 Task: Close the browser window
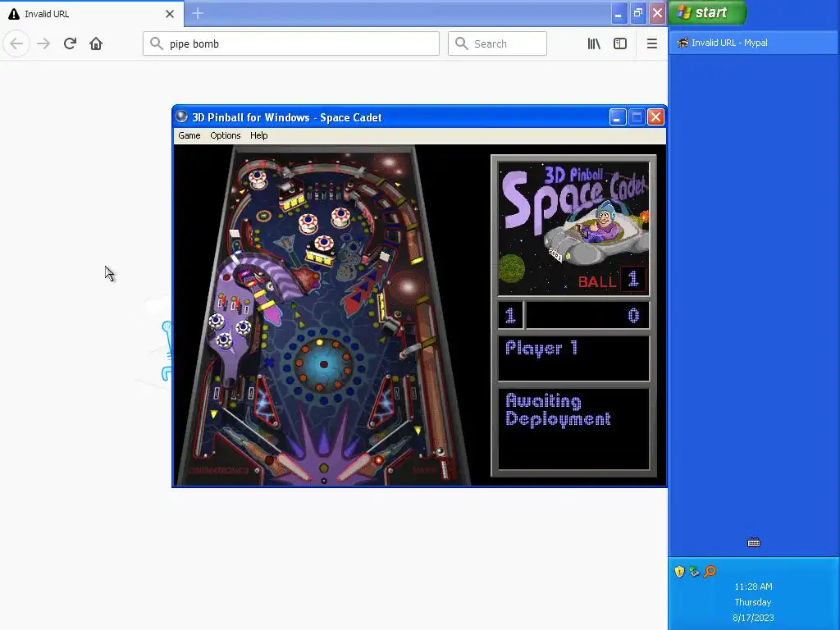pos(657,13)
